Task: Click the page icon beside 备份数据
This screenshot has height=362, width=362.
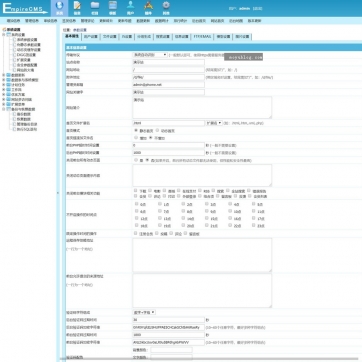Action: (14, 114)
